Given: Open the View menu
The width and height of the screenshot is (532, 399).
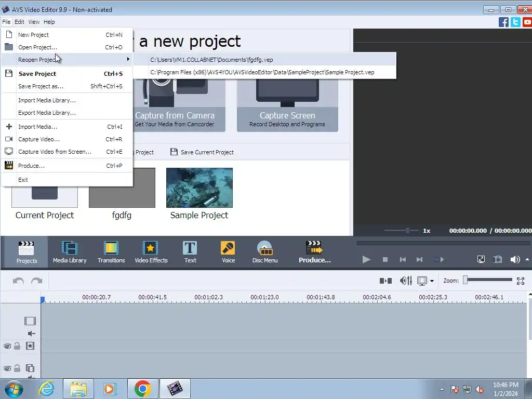Looking at the screenshot, I should point(34,22).
